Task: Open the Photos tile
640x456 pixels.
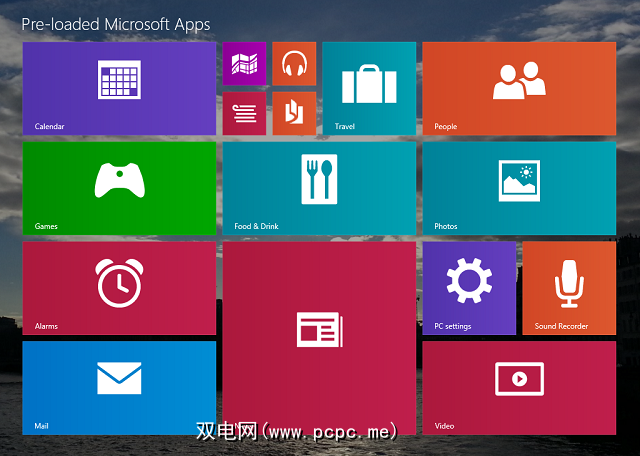Action: pyautogui.click(x=519, y=188)
